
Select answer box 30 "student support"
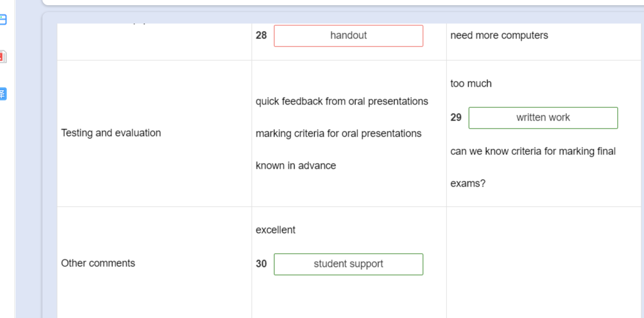348,264
